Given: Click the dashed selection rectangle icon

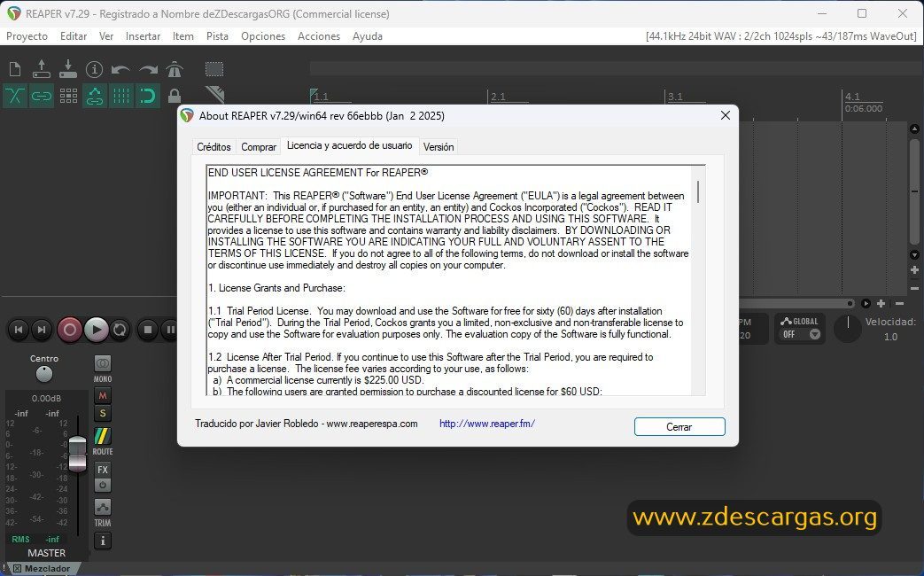Looking at the screenshot, I should (x=214, y=70).
